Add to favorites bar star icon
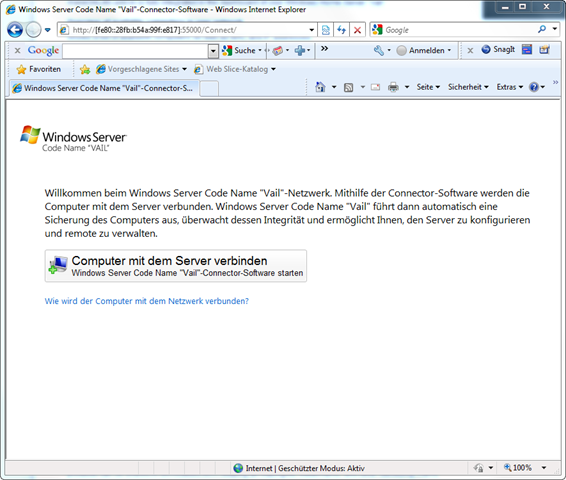 pyautogui.click(x=85, y=69)
